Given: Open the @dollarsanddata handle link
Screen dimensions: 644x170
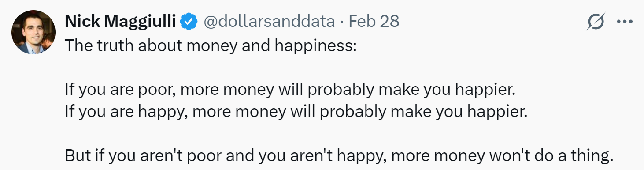Looking at the screenshot, I should tap(268, 22).
